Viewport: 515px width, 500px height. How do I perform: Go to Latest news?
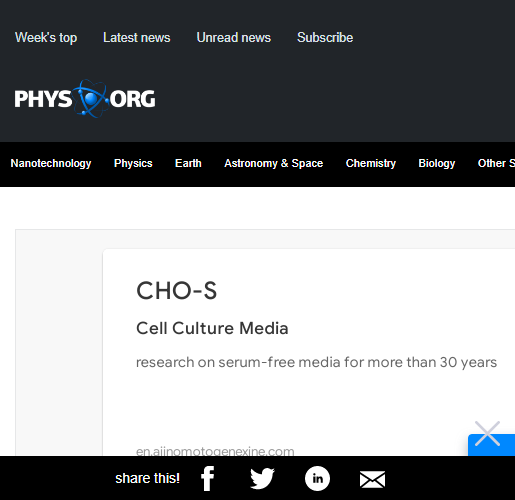click(137, 37)
